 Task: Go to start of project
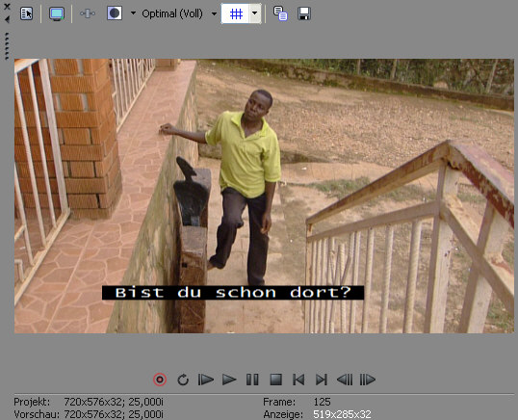298,380
